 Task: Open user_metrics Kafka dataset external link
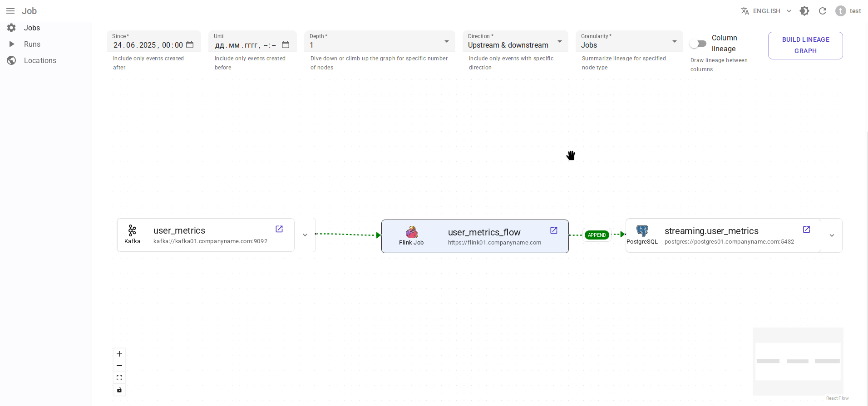pos(279,229)
